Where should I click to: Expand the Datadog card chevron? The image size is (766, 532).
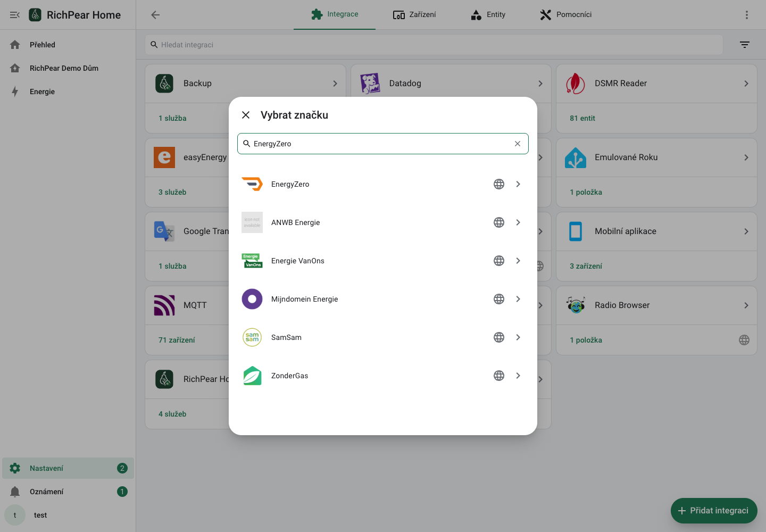[540, 84]
